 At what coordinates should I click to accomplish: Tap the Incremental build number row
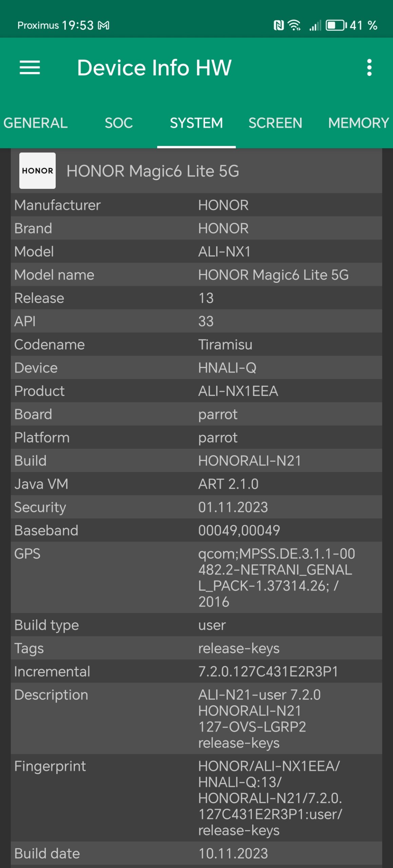point(196,671)
